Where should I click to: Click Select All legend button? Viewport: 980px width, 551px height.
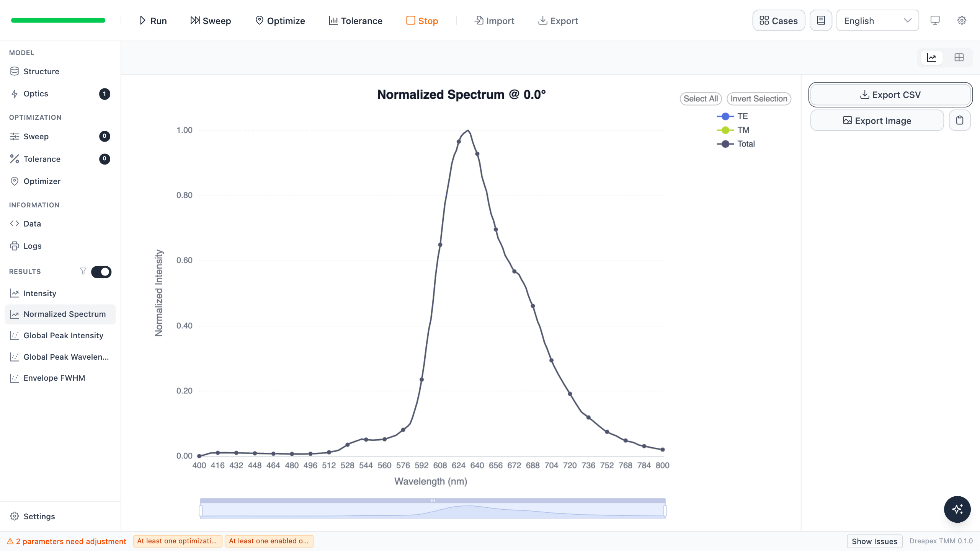click(701, 99)
